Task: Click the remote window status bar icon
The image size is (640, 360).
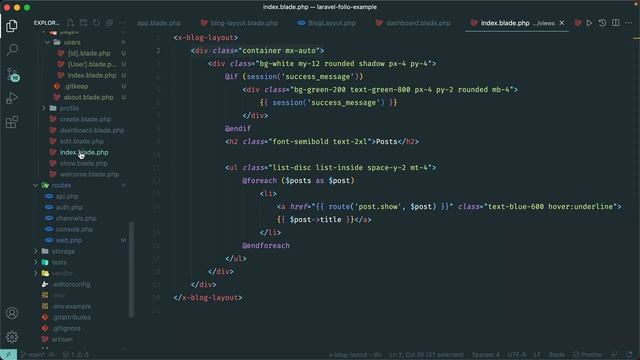Action: pyautogui.click(x=8, y=355)
